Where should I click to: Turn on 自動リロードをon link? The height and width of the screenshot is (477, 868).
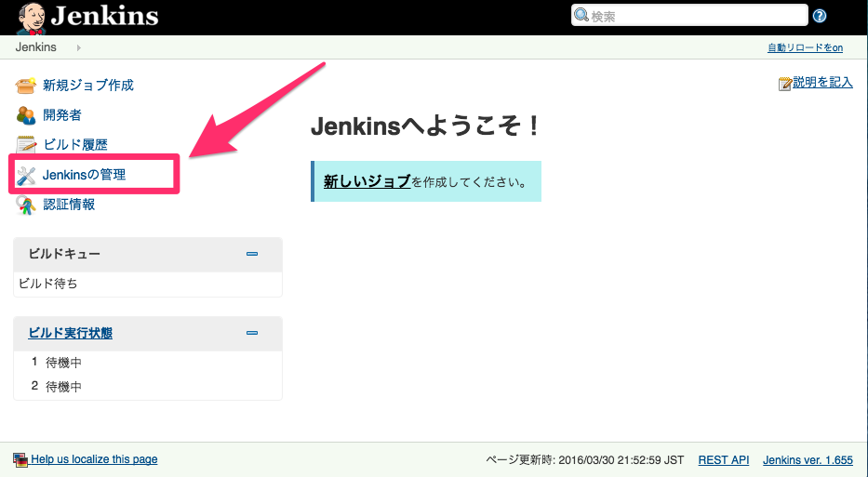[805, 47]
